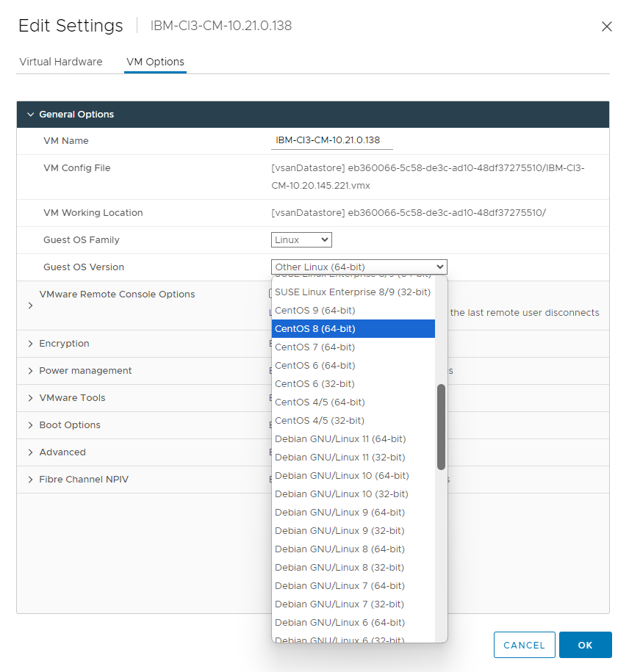Open the Guest OS Family dropdown

301,239
